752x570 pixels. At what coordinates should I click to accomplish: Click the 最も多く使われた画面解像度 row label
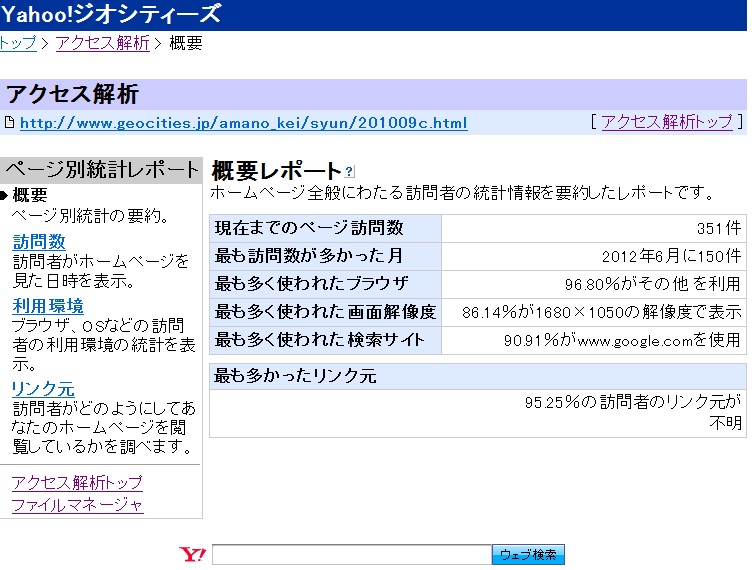pos(325,312)
